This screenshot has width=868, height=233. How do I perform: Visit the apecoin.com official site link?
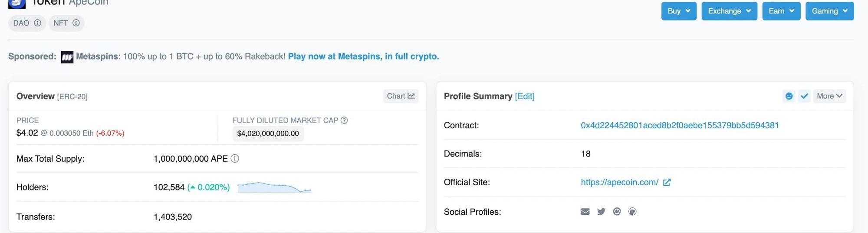[x=619, y=183]
